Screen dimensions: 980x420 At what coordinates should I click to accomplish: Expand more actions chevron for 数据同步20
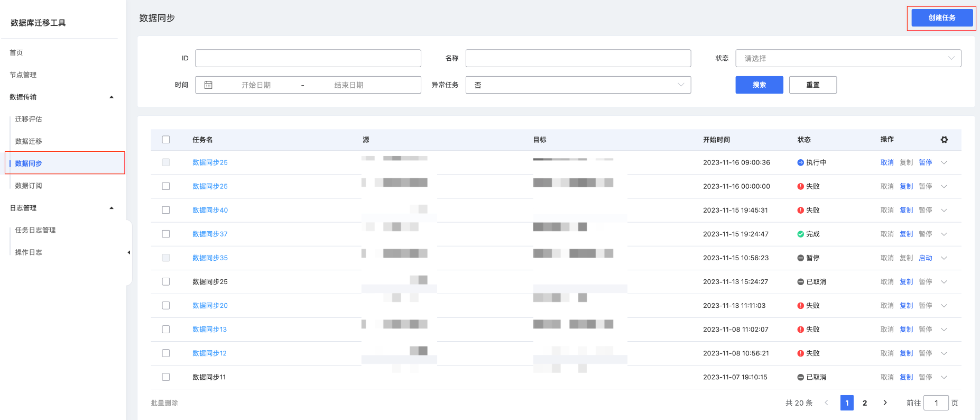pyautogui.click(x=944, y=305)
